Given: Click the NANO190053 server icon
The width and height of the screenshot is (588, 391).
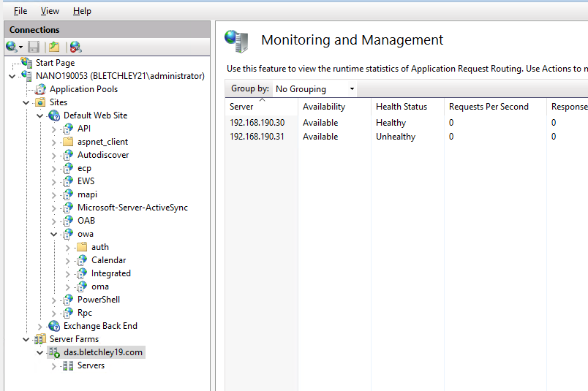Looking at the screenshot, I should coord(26,76).
